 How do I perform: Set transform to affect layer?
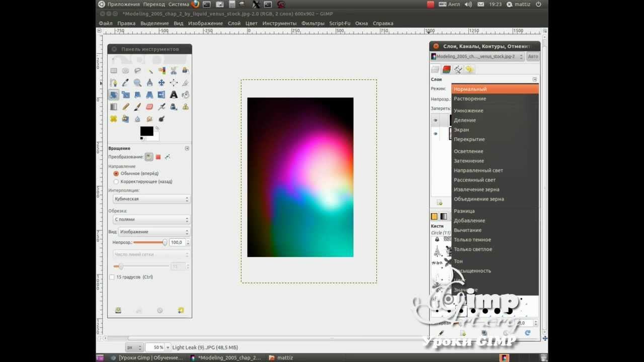[x=149, y=157]
